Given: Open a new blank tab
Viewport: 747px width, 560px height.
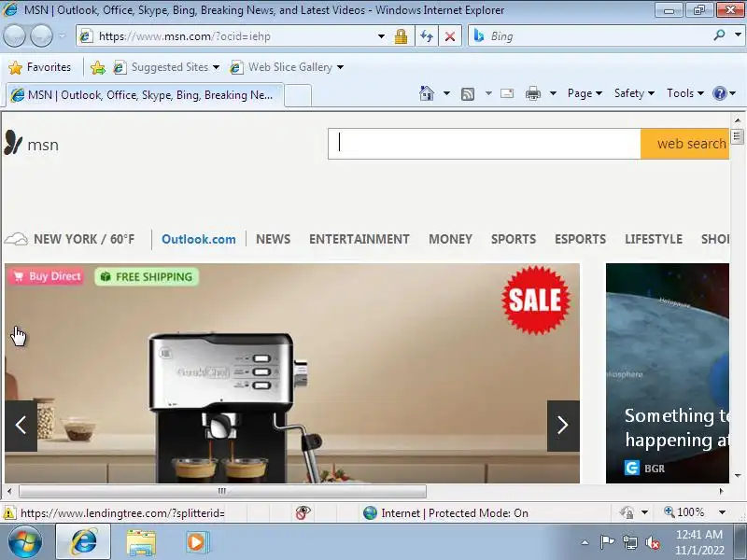Looking at the screenshot, I should (x=298, y=95).
